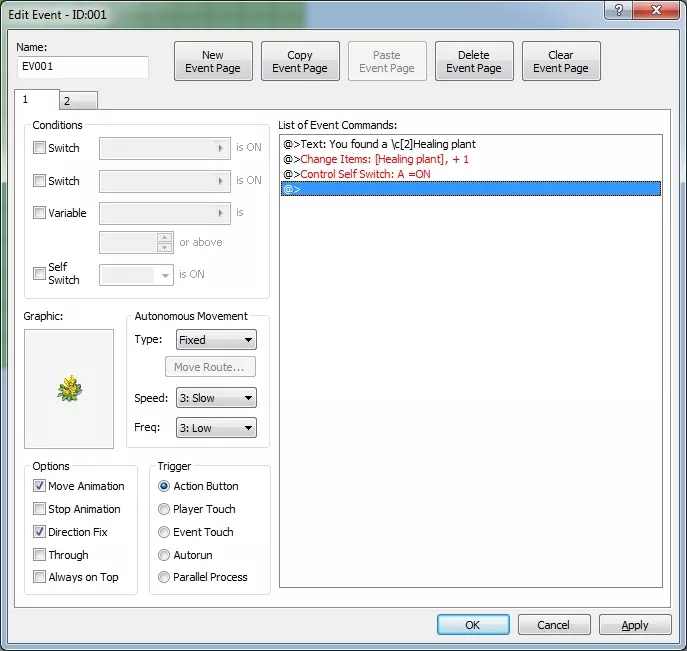Viewport: 687px width, 651px height.
Task: Switch to event page tab 2
Action: pos(78,101)
